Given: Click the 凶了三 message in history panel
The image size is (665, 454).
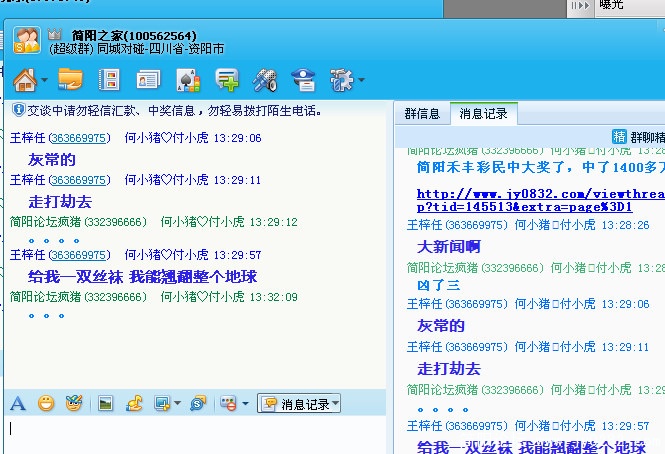Looking at the screenshot, I should 439,285.
